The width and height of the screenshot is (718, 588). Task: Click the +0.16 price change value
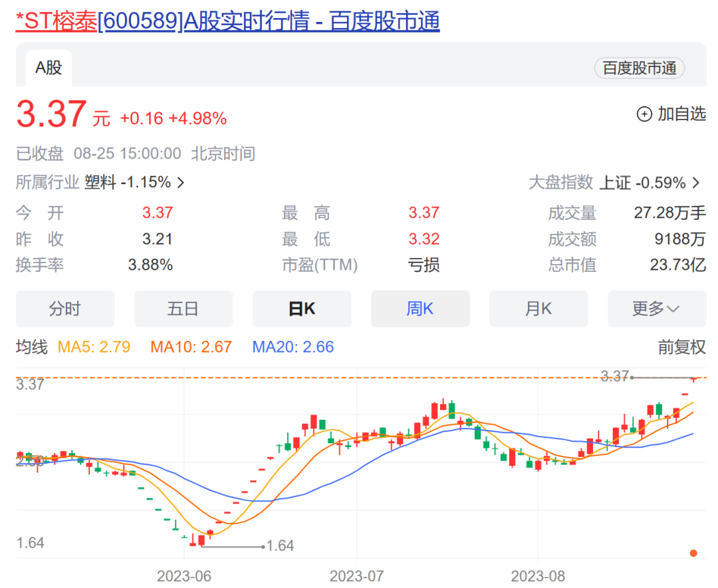click(142, 118)
